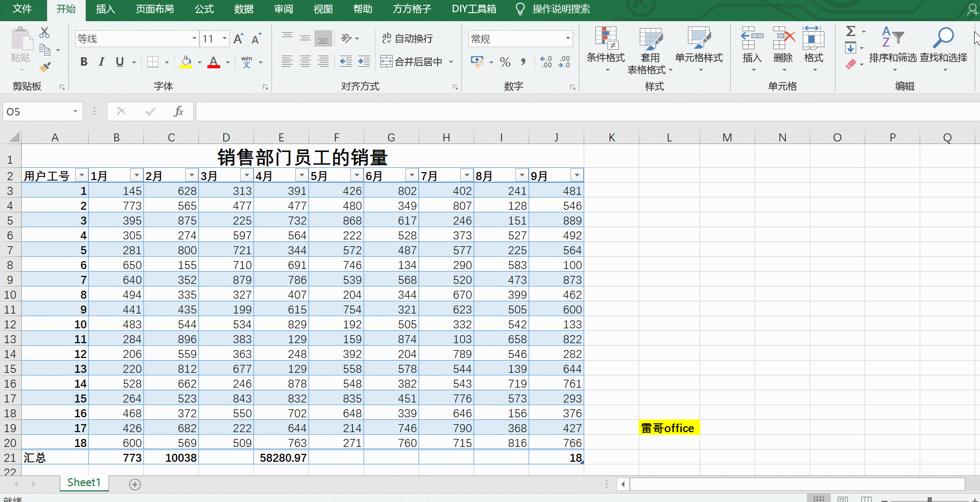This screenshot has height=502, width=980.
Task: Decrease decimal places
Action: tap(565, 62)
